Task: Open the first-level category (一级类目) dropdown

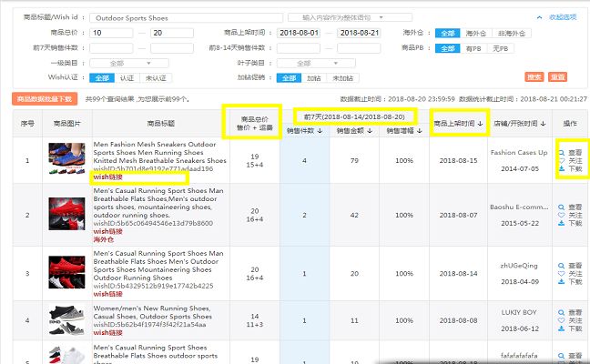Action: [x=129, y=63]
